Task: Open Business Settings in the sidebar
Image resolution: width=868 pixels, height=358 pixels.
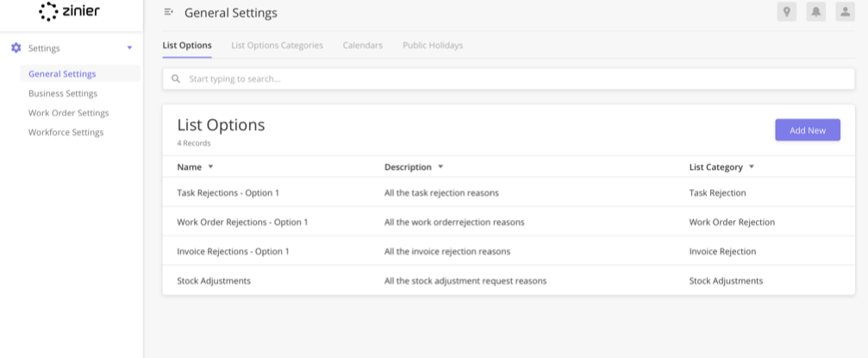Action: coord(63,94)
